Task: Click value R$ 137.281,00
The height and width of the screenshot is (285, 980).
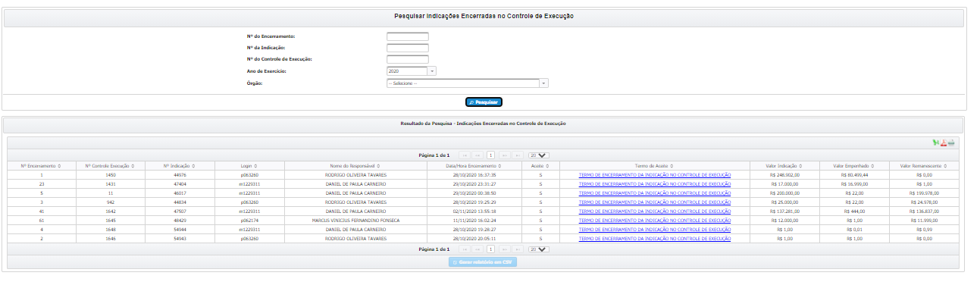Action: tap(784, 211)
